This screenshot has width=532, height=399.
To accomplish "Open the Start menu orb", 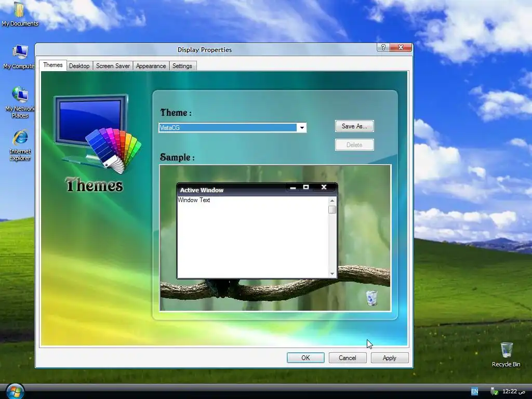I will click(x=15, y=392).
